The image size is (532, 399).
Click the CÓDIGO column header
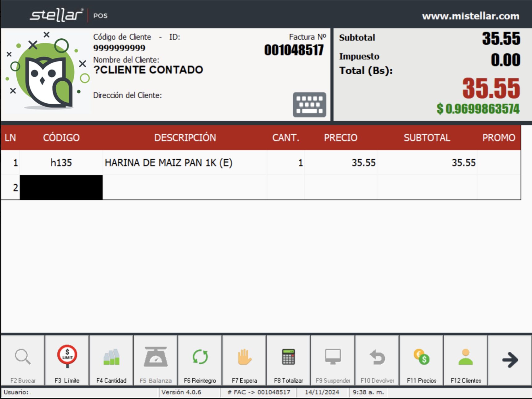[61, 138]
